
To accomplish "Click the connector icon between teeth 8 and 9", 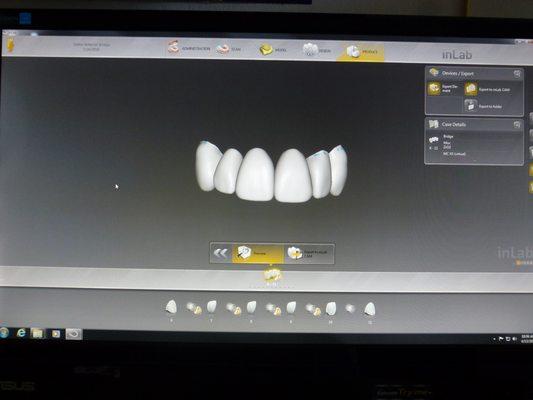I will coord(274,309).
